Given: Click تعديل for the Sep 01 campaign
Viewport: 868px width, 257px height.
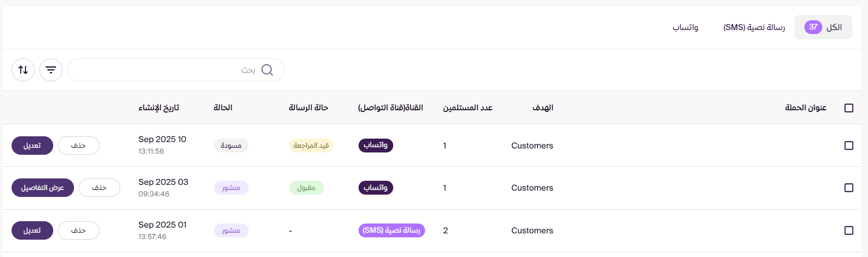Looking at the screenshot, I should [32, 230].
